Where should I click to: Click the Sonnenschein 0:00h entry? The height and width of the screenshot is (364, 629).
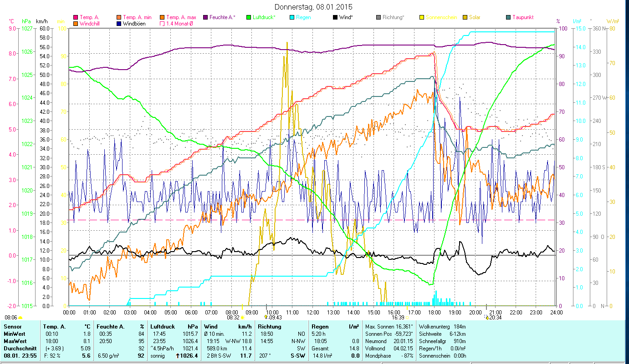coord(442,355)
